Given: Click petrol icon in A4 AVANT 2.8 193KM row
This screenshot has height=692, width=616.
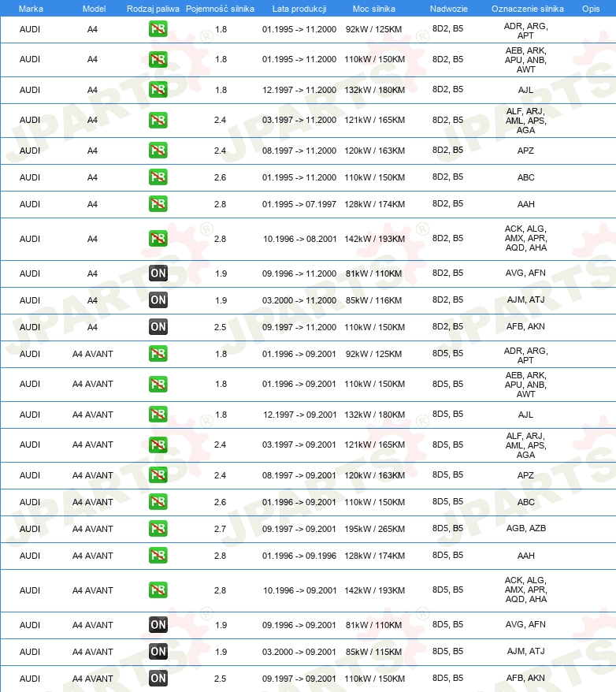Looking at the screenshot, I should click(x=158, y=590).
